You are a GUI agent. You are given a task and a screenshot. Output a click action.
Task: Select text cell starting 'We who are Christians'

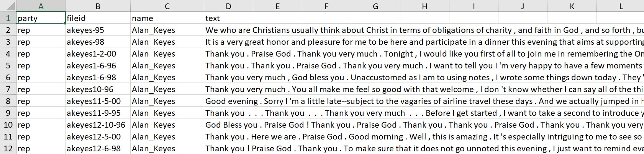click(345, 30)
